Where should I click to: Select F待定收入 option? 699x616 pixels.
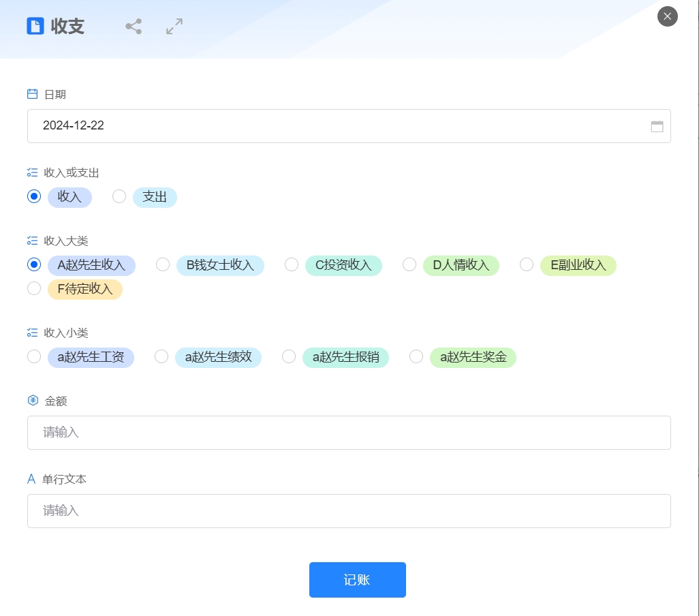pyautogui.click(x=34, y=288)
